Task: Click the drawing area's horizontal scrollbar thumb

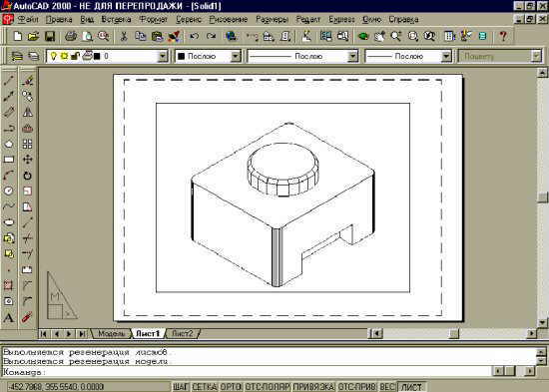Action: [x=454, y=333]
